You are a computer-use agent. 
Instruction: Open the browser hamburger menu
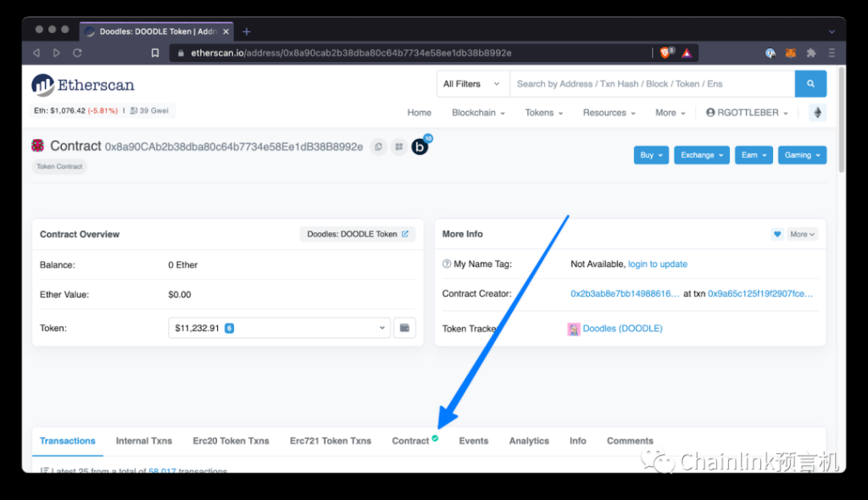point(832,53)
